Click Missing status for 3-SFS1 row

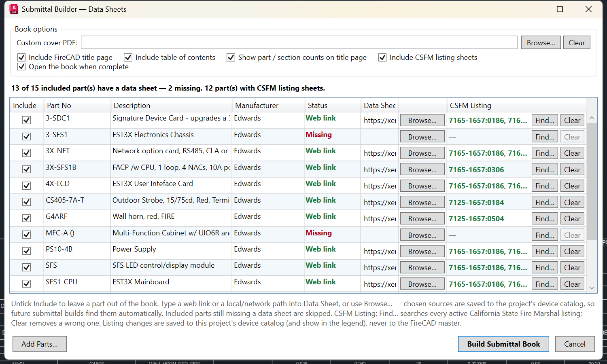point(318,135)
